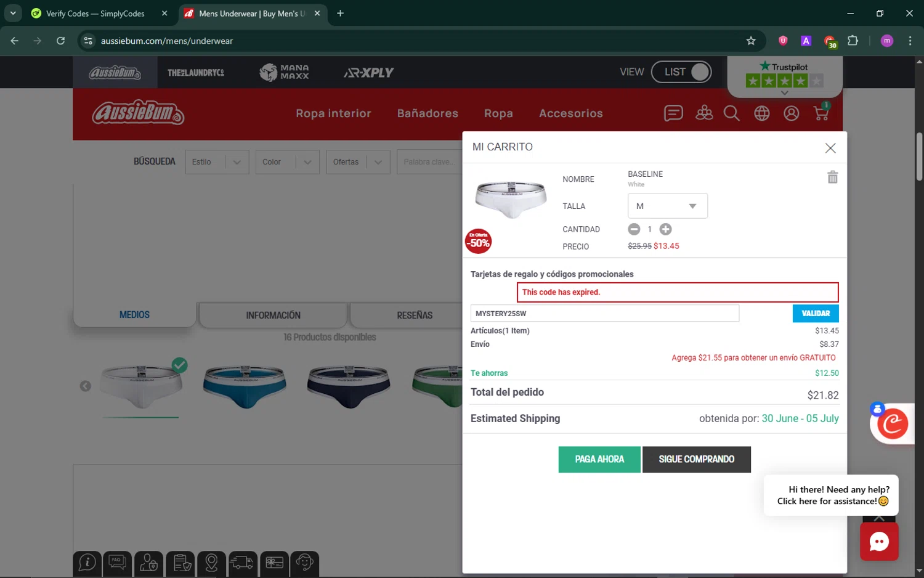Open the Chrome three-dot menu

[910, 41]
